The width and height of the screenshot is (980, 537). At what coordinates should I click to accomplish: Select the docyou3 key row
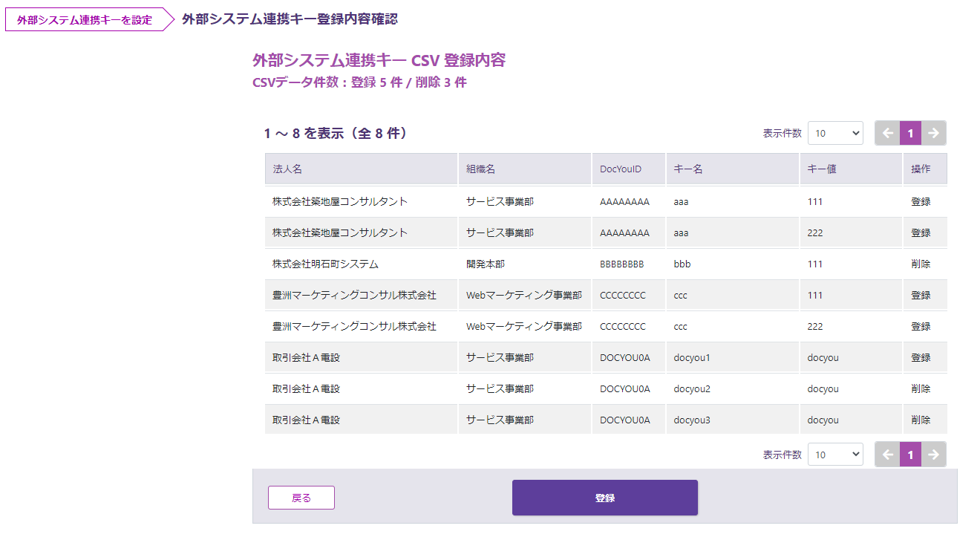coord(692,420)
